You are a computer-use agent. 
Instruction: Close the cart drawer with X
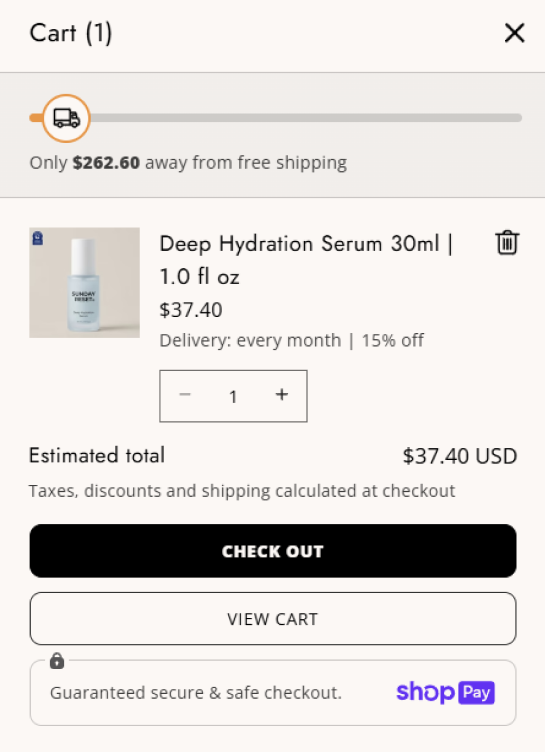[514, 33]
